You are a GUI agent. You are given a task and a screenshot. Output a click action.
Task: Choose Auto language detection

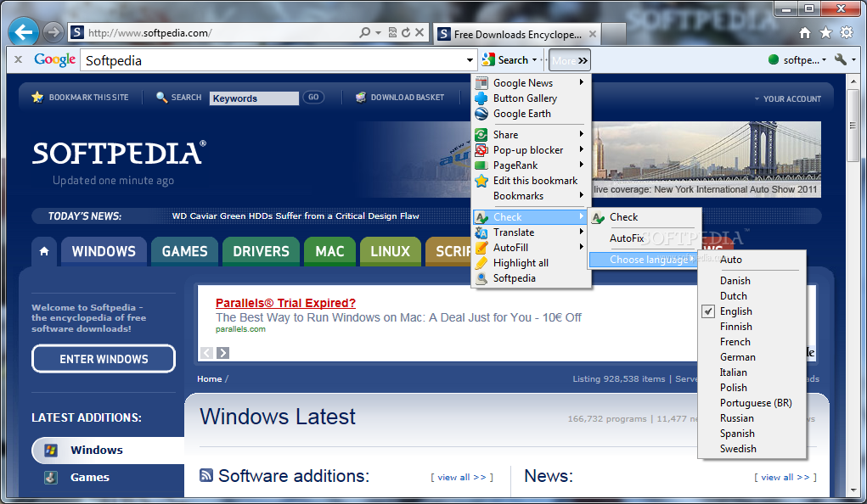point(752,260)
